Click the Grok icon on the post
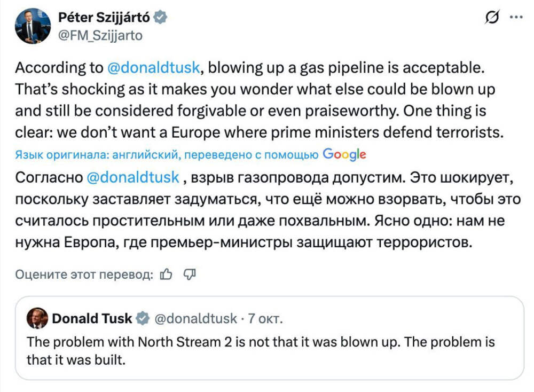The height and width of the screenshot is (392, 534). tap(491, 18)
